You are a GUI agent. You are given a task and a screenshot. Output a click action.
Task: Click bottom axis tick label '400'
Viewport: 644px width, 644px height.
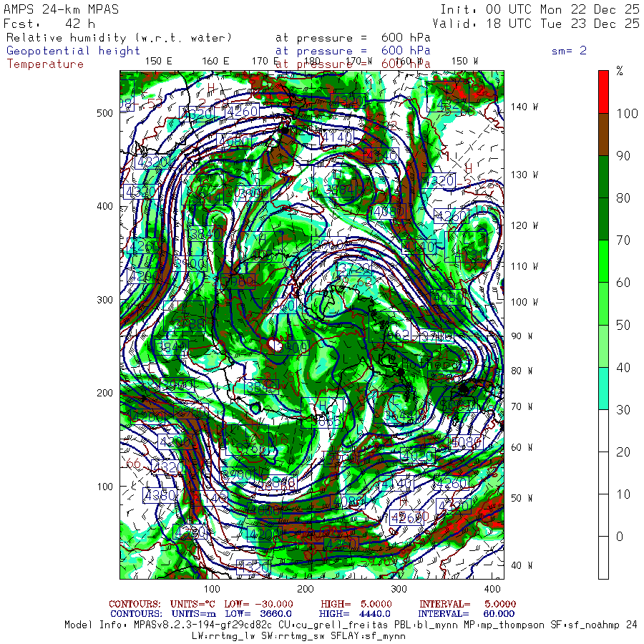(x=492, y=589)
